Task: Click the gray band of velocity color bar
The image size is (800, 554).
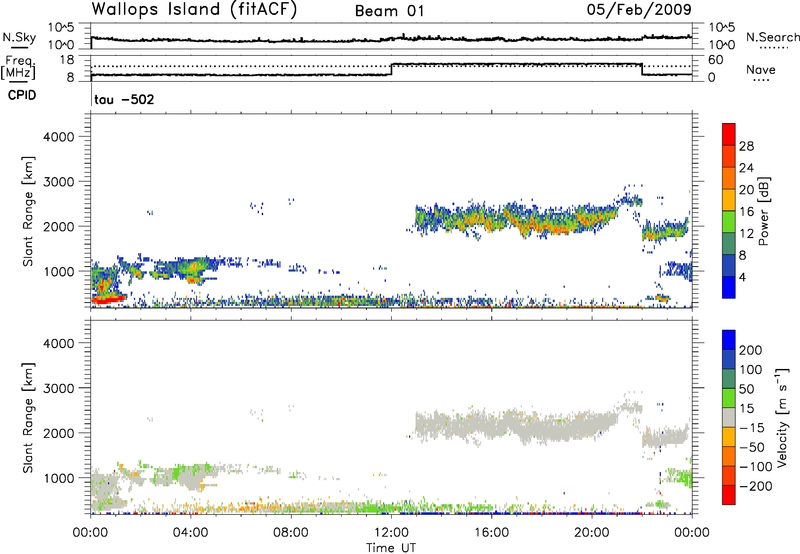Action: (729, 418)
